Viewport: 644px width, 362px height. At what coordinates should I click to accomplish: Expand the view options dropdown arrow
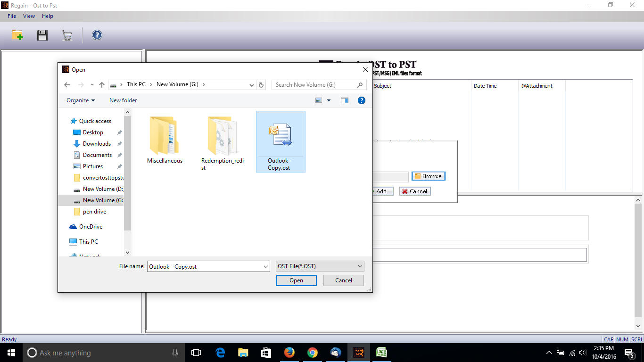329,100
